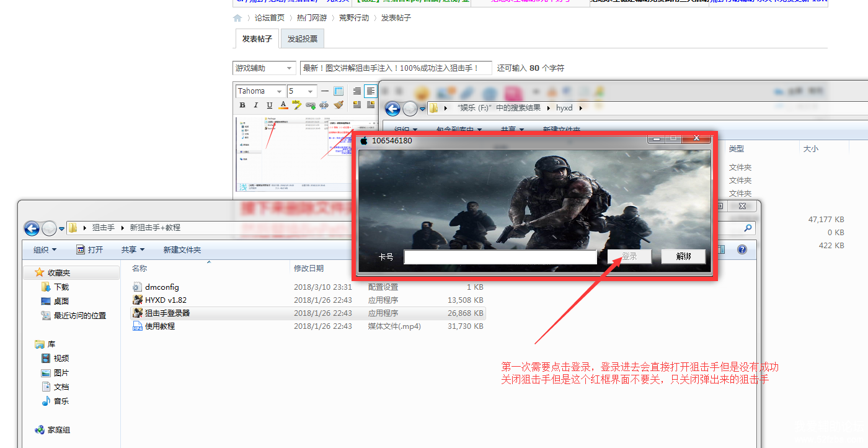Click the 大小 column header in hyxd window
The height and width of the screenshot is (448, 868).
click(811, 149)
